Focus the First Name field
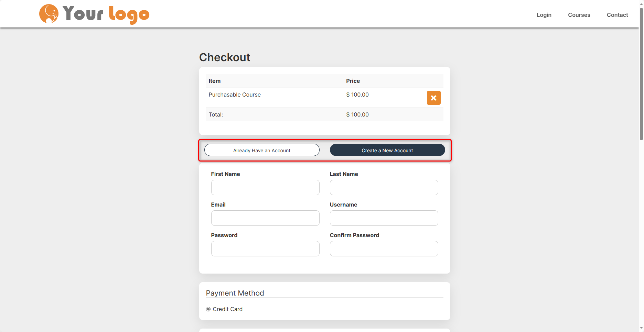This screenshot has width=644, height=332. (x=265, y=188)
